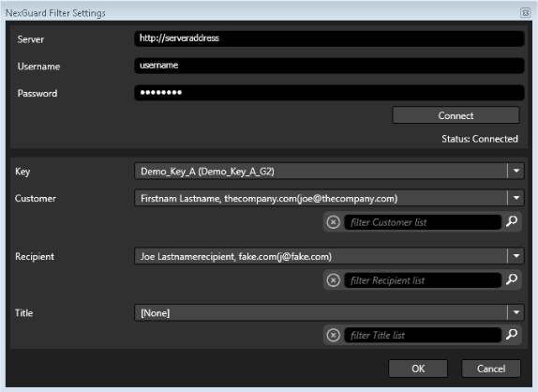The width and height of the screenshot is (538, 392).
Task: Click the filter Customer list field
Action: click(x=423, y=222)
